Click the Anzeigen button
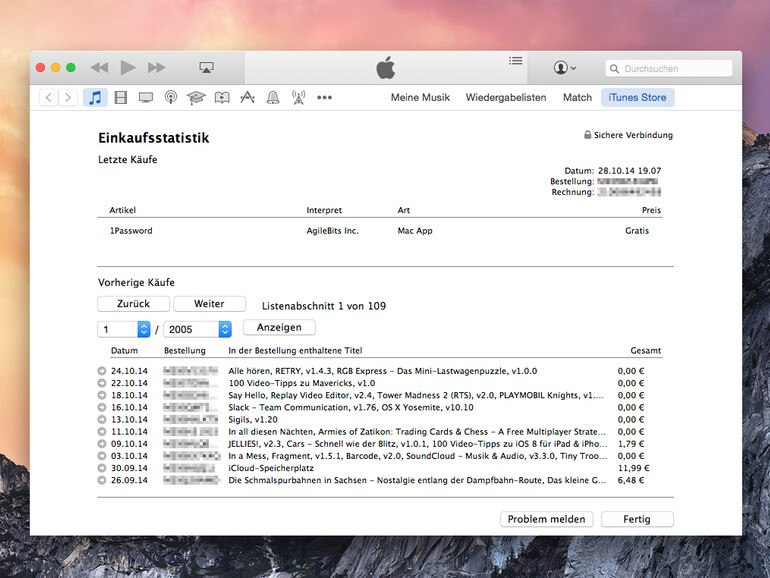 point(279,328)
